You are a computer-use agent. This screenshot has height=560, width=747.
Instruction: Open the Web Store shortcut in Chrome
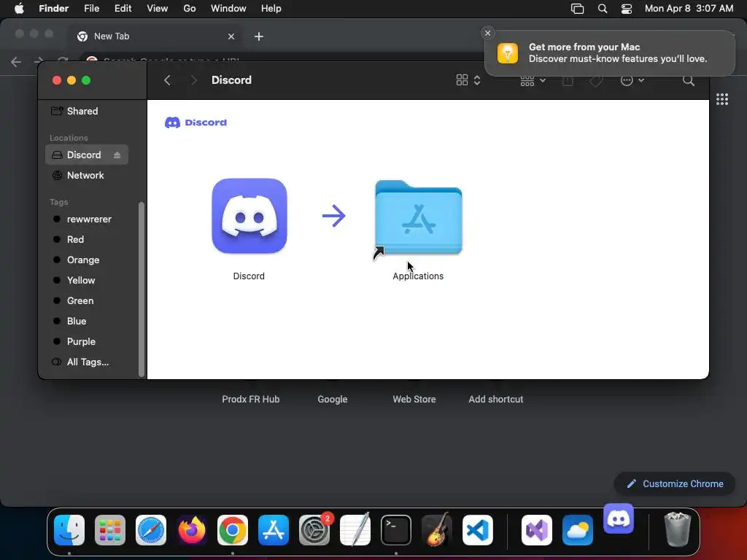[414, 399]
